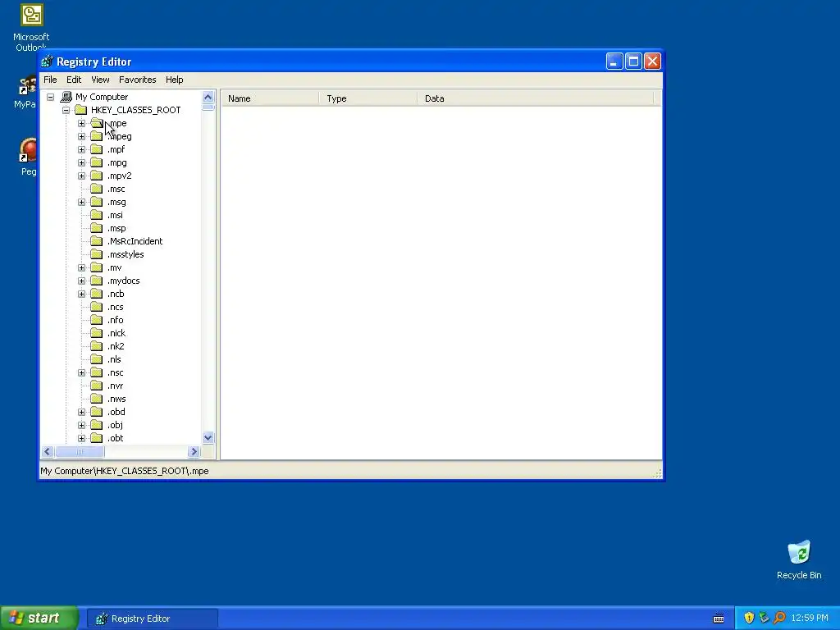Expand the .obj key
Viewport: 840px width, 630px height.
(x=81, y=425)
